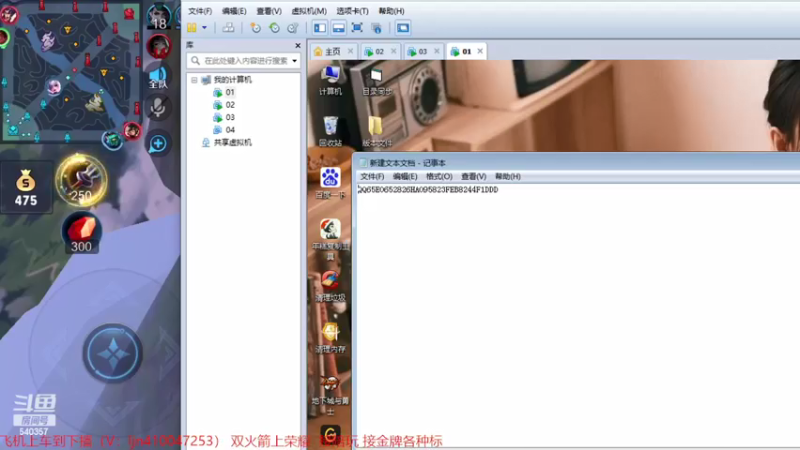The height and width of the screenshot is (450, 800).
Task: Select the 计算机 desktop icon
Action: point(330,81)
